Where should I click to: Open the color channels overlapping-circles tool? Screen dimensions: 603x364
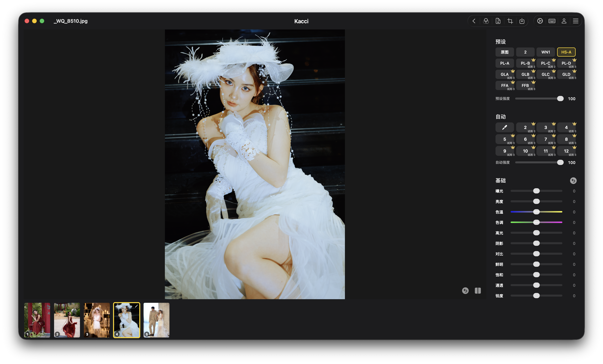coord(486,21)
